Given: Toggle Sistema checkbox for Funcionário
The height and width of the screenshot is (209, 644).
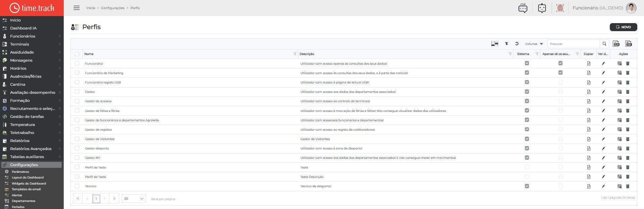Looking at the screenshot, I should tap(527, 63).
